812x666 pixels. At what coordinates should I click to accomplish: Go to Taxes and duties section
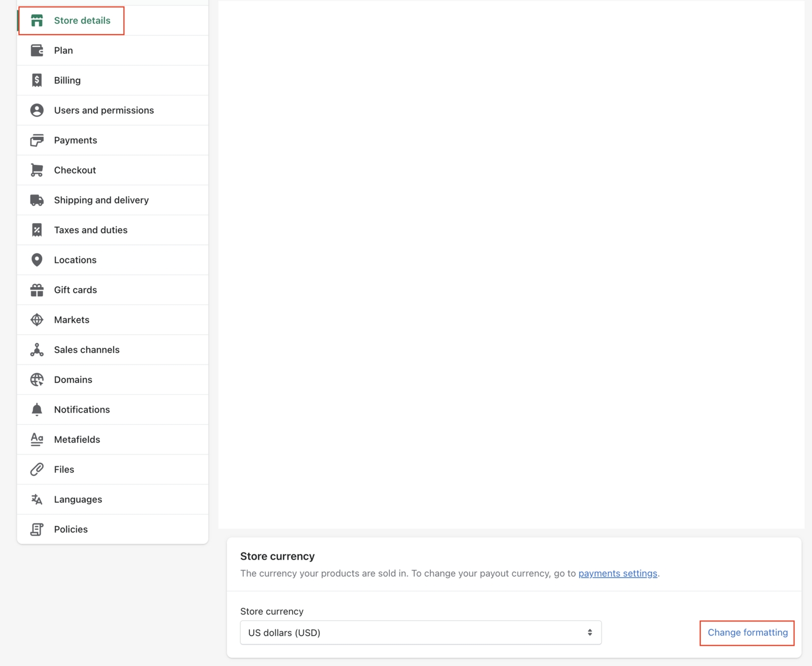(x=90, y=230)
